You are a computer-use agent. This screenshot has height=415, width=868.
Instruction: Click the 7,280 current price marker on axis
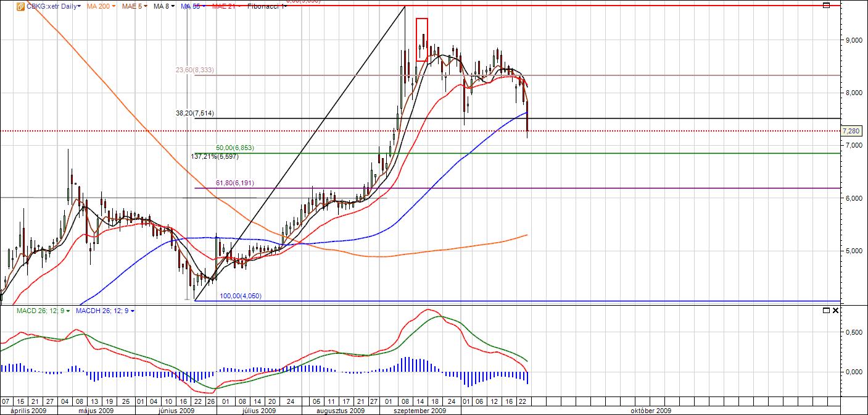[852, 131]
